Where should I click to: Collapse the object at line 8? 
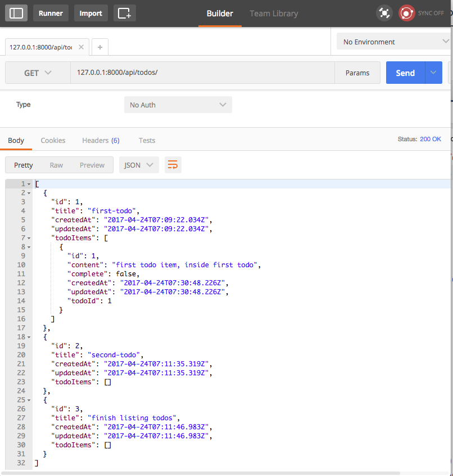(x=29, y=247)
